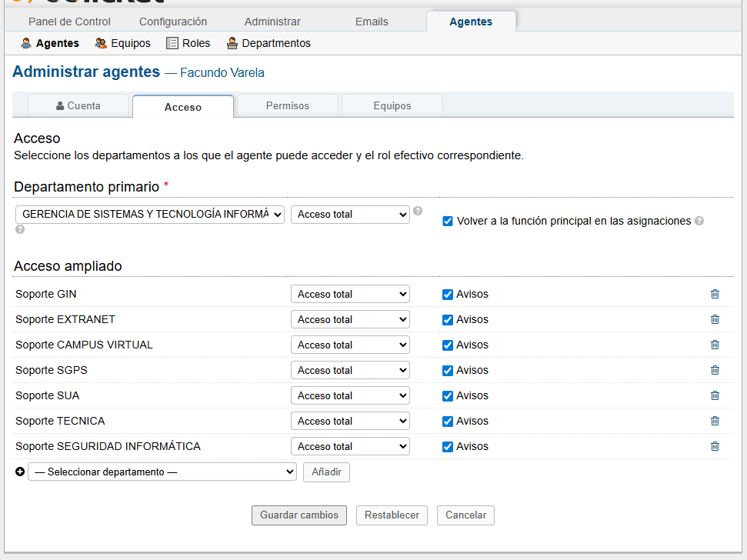This screenshot has width=747, height=560.
Task: Open the Emails top menu
Action: click(x=372, y=22)
